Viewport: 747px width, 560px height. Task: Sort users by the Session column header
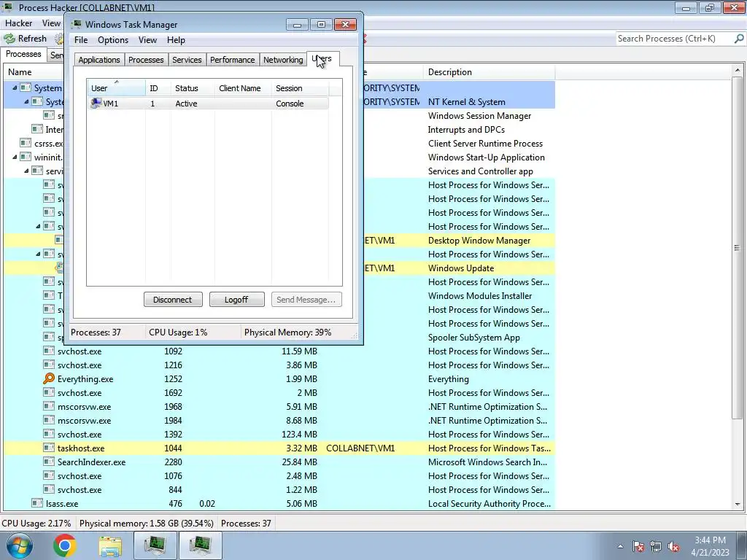300,88
